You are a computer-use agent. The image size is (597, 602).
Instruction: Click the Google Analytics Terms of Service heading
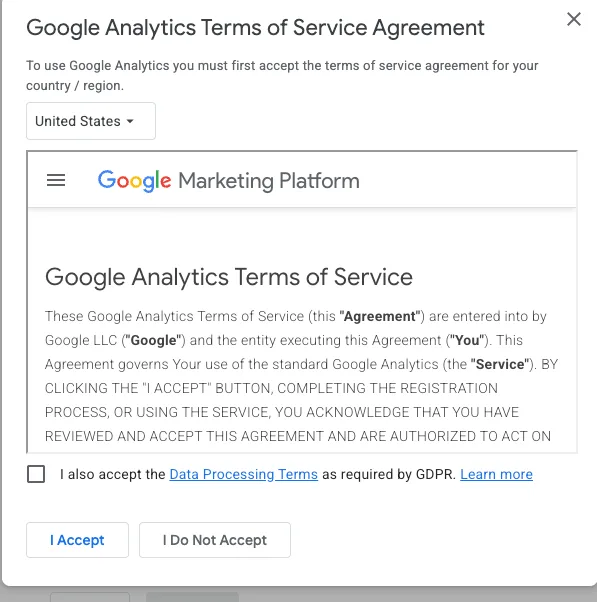pos(229,277)
